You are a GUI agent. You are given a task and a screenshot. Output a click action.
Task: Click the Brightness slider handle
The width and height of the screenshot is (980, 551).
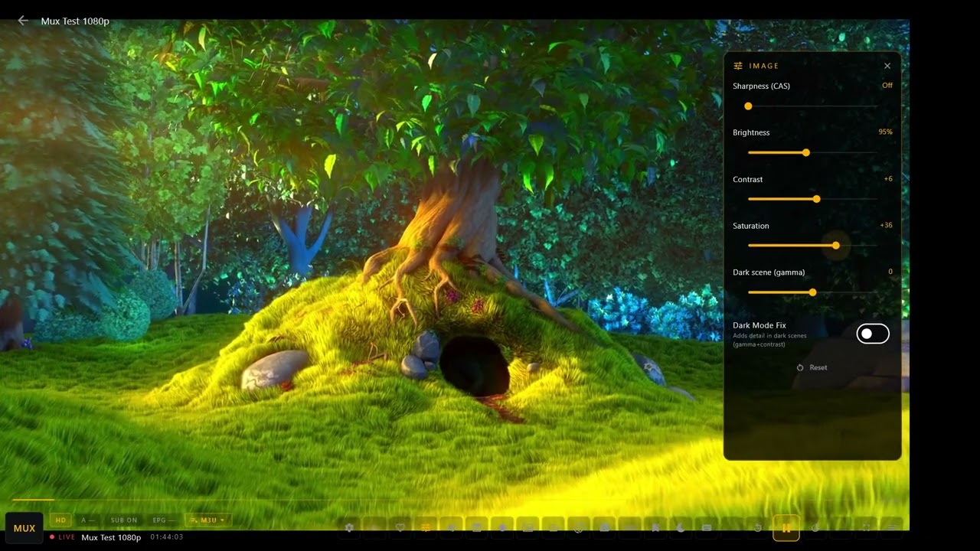pos(806,153)
